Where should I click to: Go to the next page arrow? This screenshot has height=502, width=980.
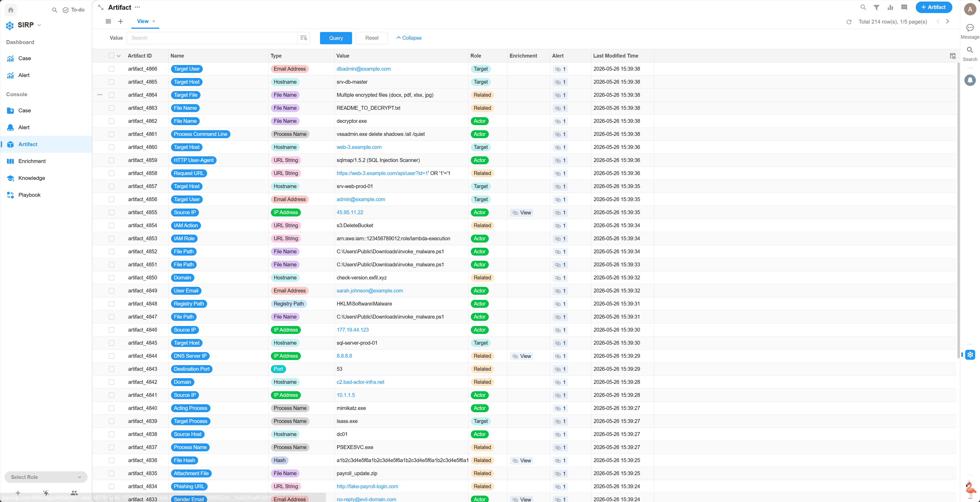pyautogui.click(x=947, y=21)
